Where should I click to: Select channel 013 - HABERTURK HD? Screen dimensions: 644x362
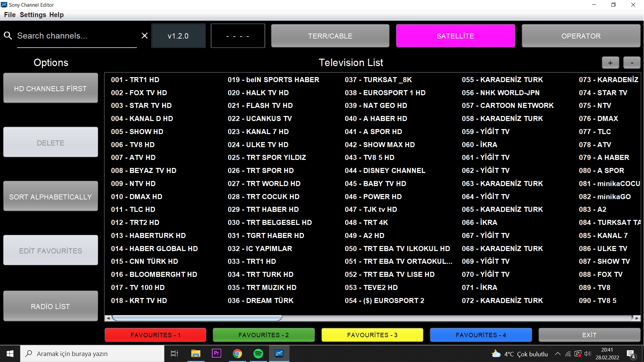(148, 236)
